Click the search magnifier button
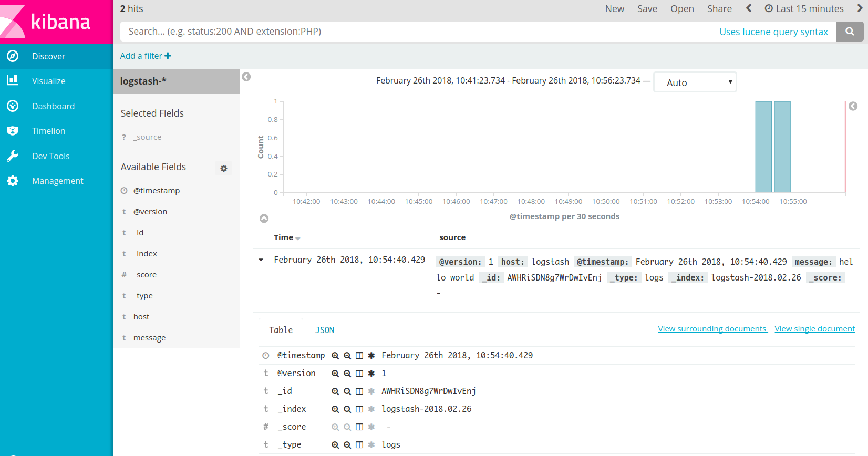 850,32
